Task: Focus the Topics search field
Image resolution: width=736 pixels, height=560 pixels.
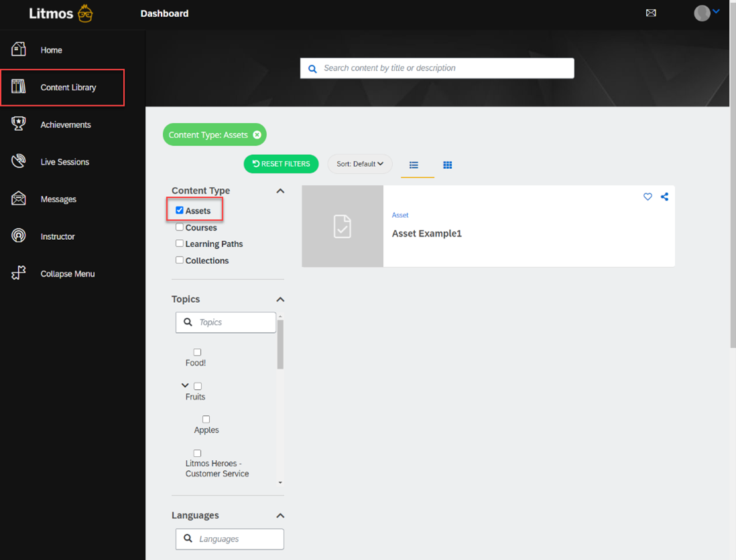Action: (x=226, y=322)
